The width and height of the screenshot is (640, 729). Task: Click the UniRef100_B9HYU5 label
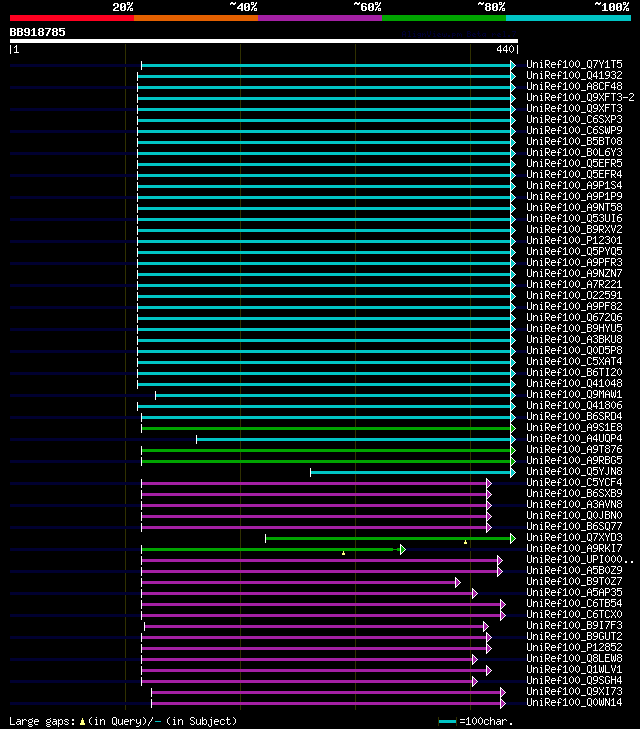tap(574, 328)
